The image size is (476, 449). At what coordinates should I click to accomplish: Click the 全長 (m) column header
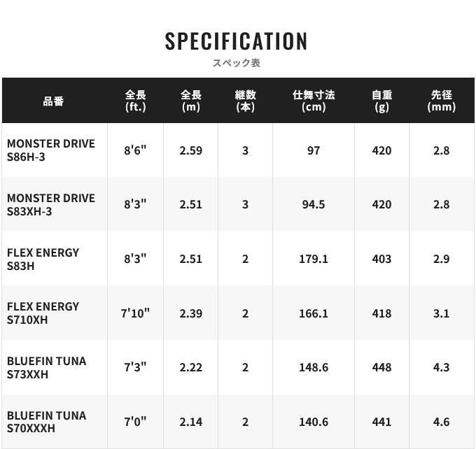point(191,101)
